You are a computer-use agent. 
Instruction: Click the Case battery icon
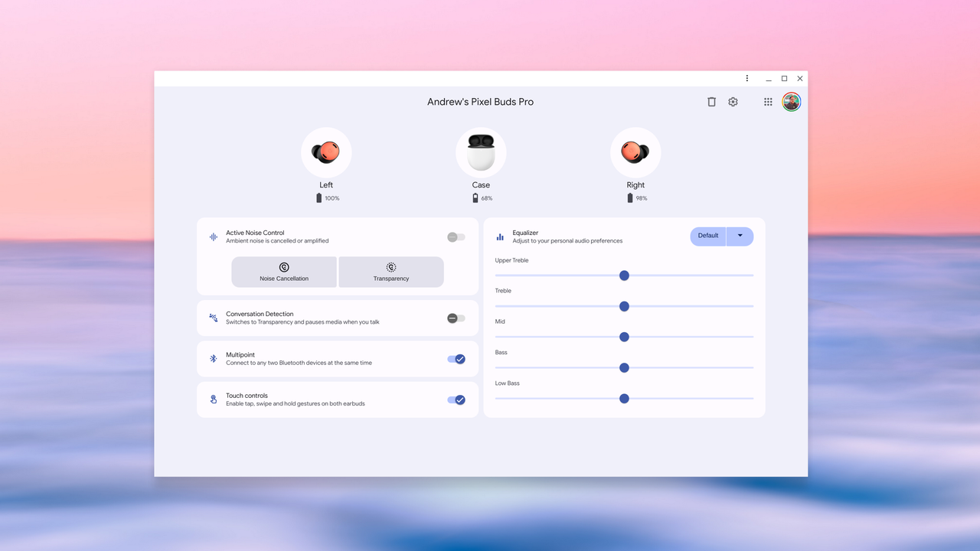coord(475,198)
